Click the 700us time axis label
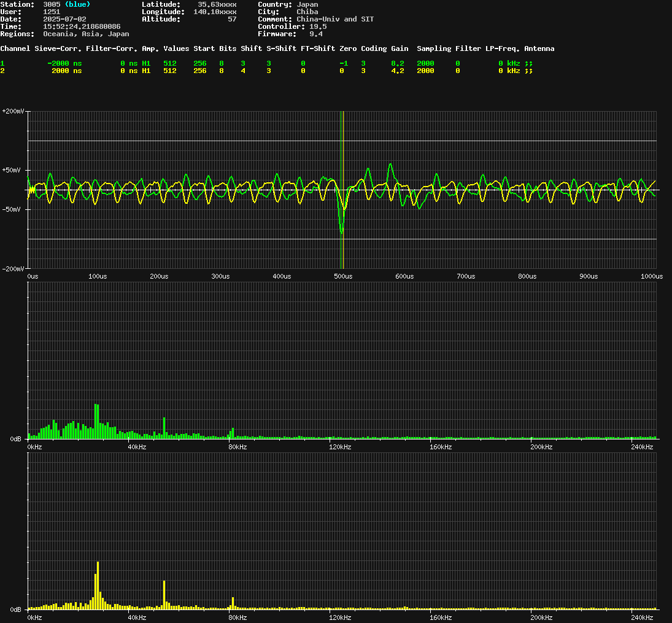This screenshot has height=623, width=672. (x=466, y=277)
